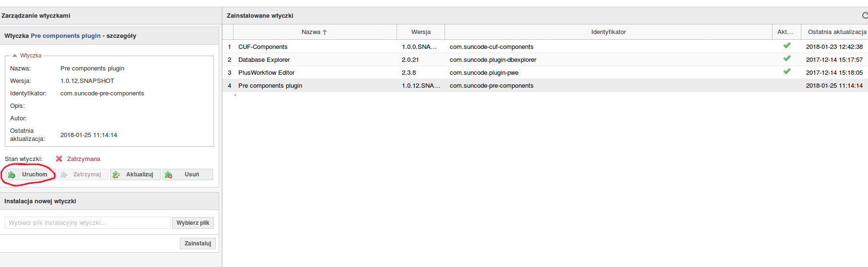Click the date 2017-12-14 15:18:05

point(834,73)
